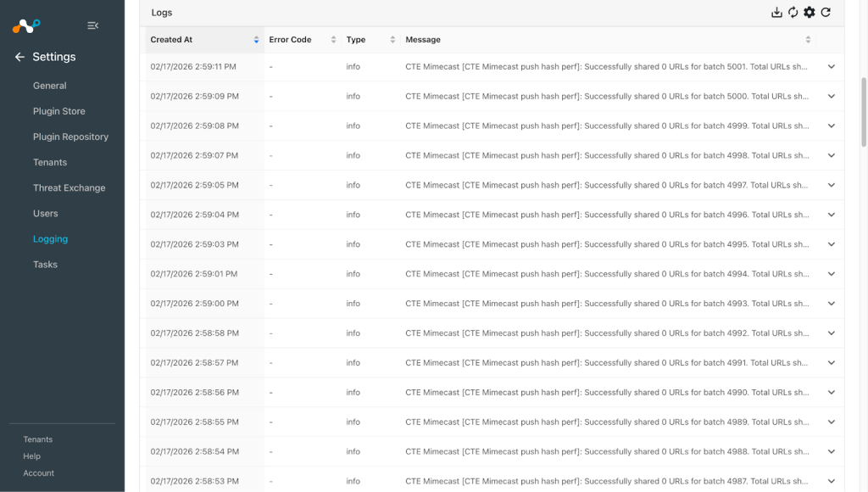
Task: Click the message text for batch 4994
Action: [607, 274]
